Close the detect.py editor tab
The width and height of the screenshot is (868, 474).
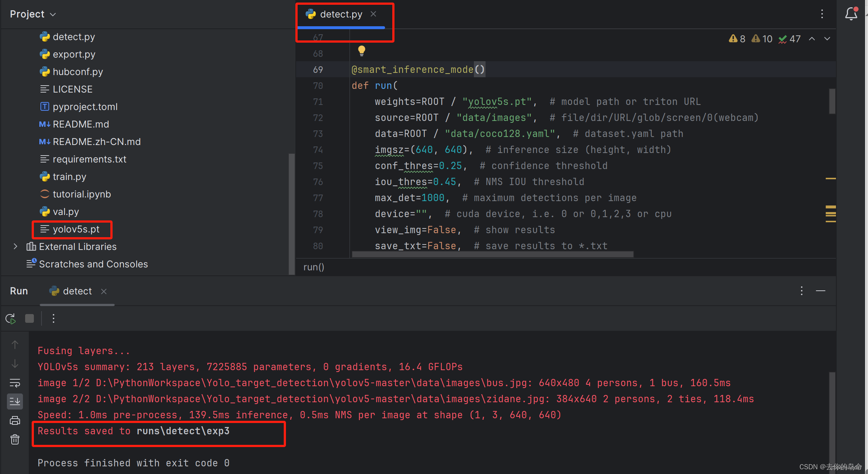(x=373, y=14)
